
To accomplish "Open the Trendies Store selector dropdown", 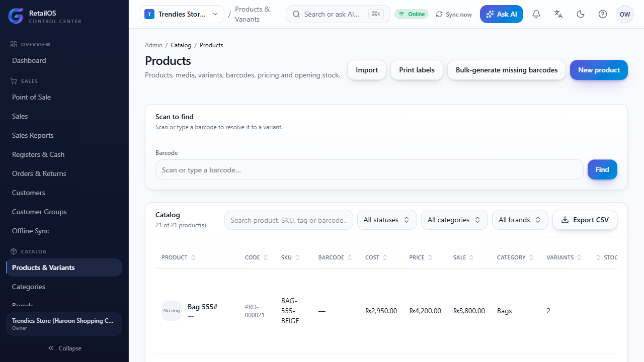I will pyautogui.click(x=182, y=14).
